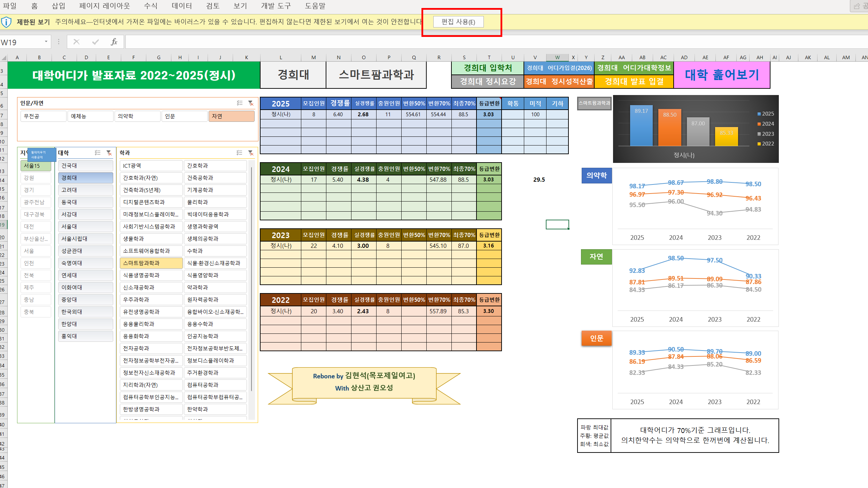The height and width of the screenshot is (488, 868).
Task: Open the Name Box dropdown arrow
Action: pos(46,42)
